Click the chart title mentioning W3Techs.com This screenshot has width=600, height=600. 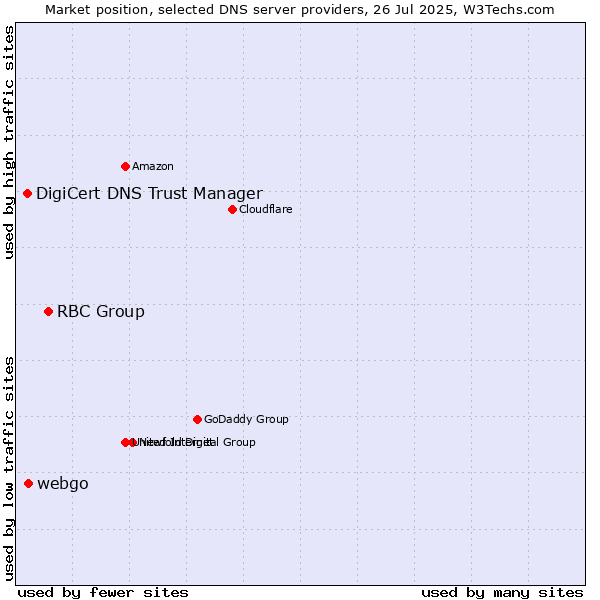point(300,10)
